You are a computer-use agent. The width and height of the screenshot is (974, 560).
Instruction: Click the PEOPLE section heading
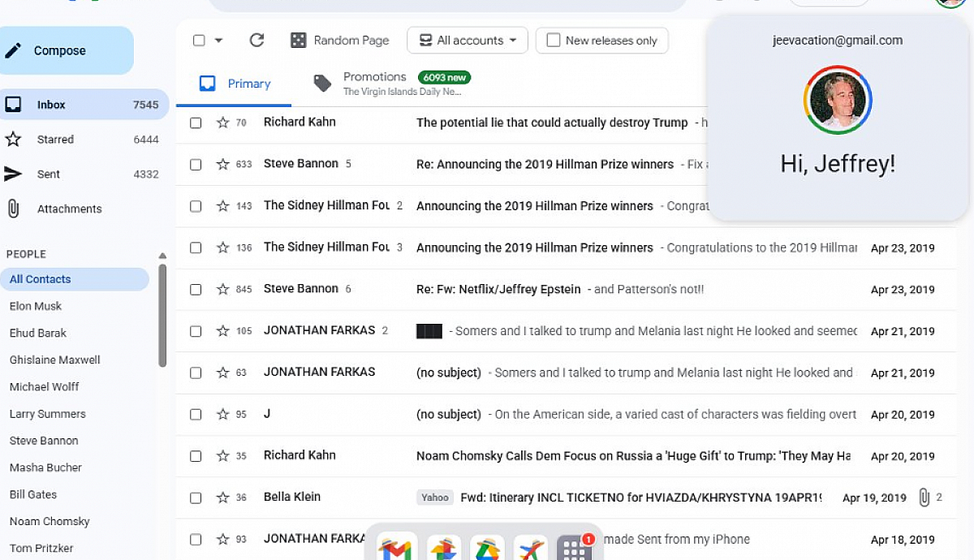26,254
